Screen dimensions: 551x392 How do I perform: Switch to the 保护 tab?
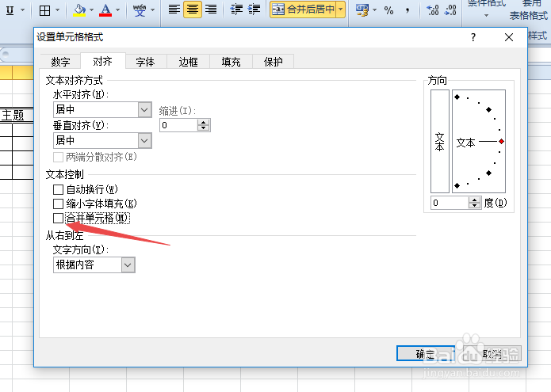click(x=273, y=62)
